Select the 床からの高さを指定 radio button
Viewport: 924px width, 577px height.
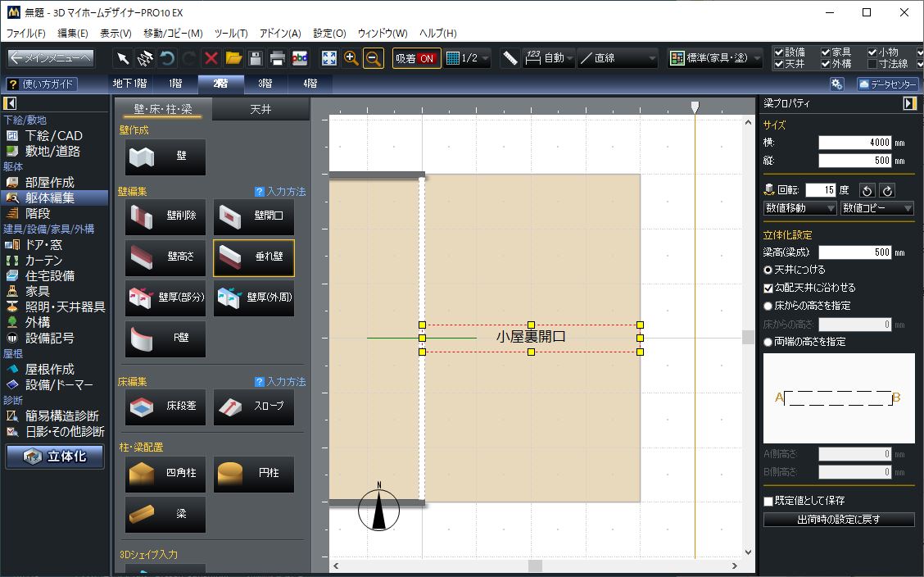[768, 306]
